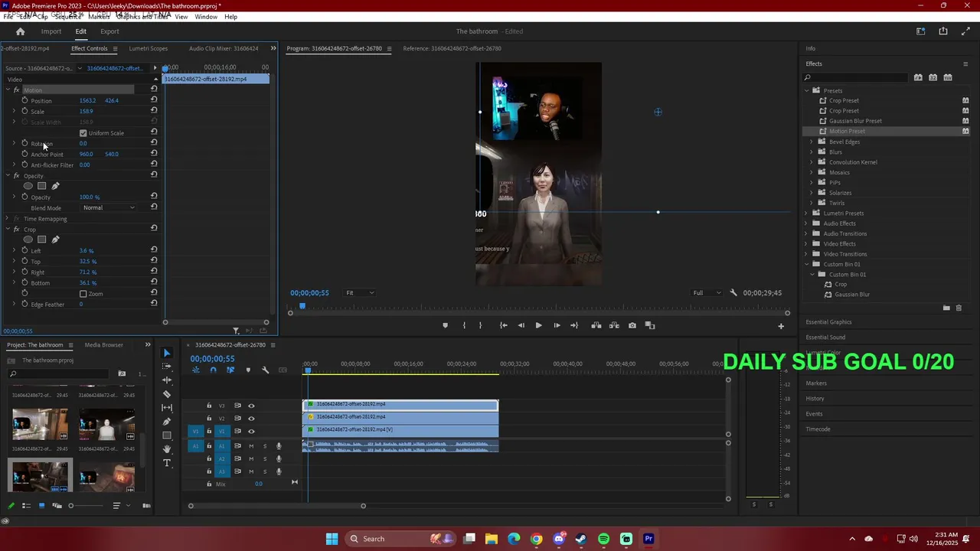
Task: Toggle V3 track output eye
Action: (250, 406)
